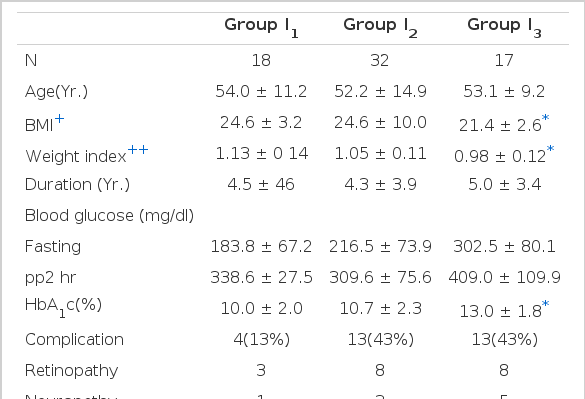
Task: Open the double-plus footnote after Weight index
Action: [138, 150]
